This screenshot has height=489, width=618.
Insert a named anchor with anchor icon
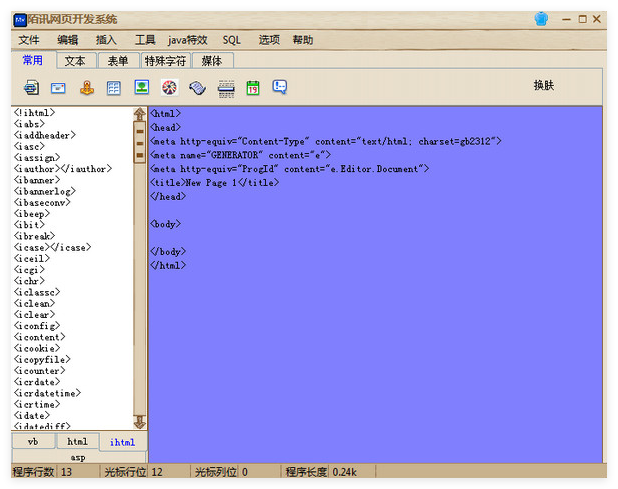pos(87,87)
